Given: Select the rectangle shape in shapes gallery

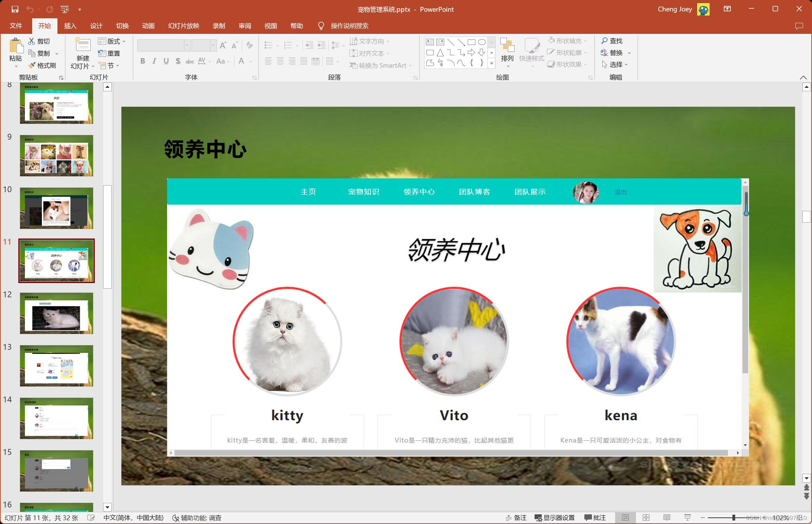Looking at the screenshot, I should [471, 42].
